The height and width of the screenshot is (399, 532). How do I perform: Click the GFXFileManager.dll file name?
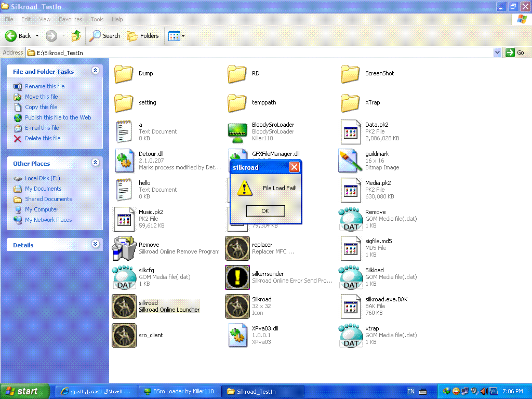tap(275, 154)
